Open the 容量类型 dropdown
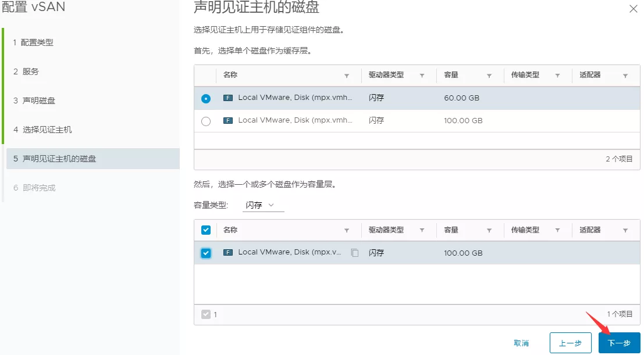This screenshot has height=355, width=644. pos(263,206)
